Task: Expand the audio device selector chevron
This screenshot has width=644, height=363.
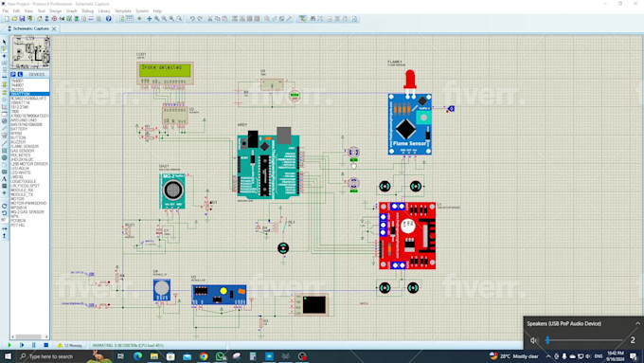Action: [637, 323]
